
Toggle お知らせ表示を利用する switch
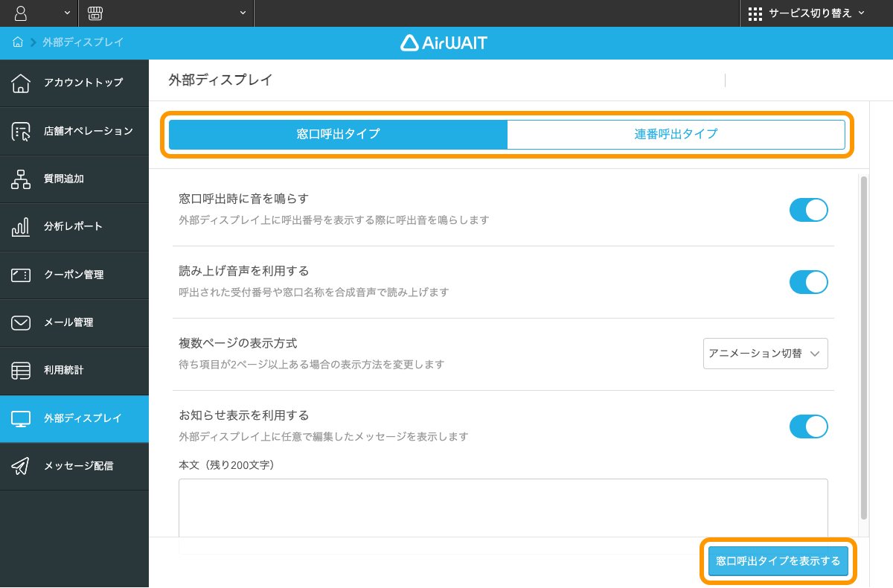coord(808,426)
